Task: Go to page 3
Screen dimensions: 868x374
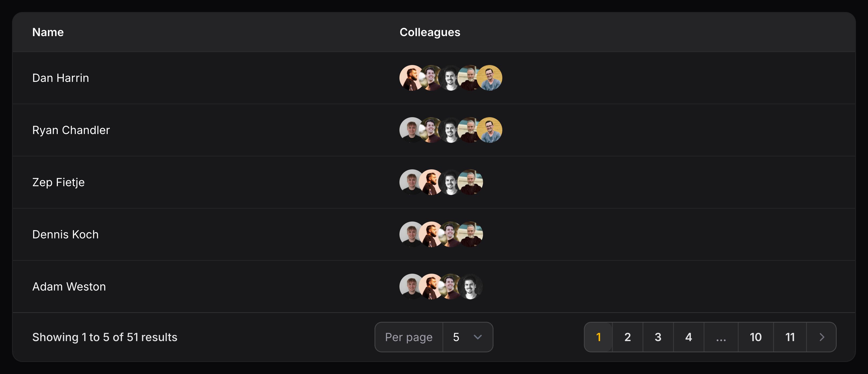Action: tap(658, 337)
